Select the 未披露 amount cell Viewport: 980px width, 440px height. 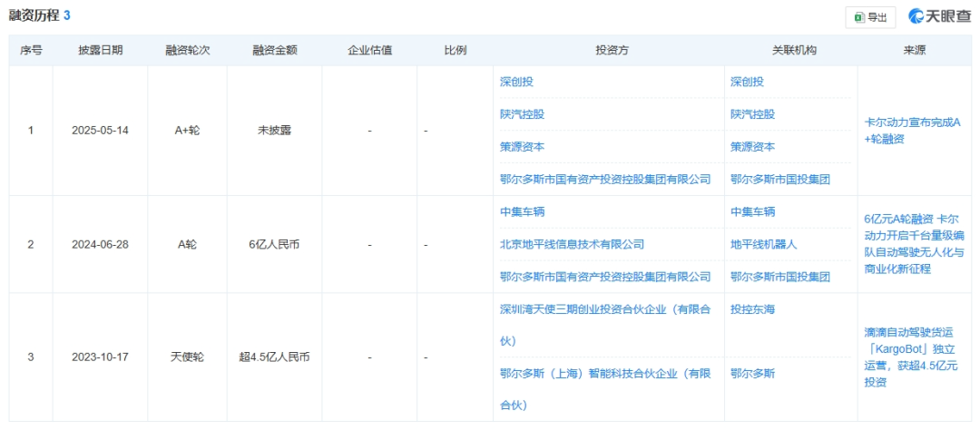[x=275, y=131]
